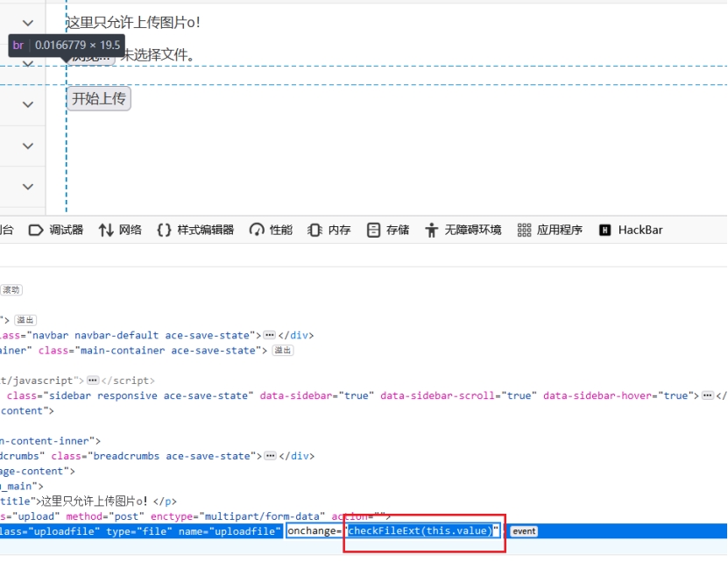The width and height of the screenshot is (728, 562).
Task: Switch to the 应用程序 application tab
Action: 549,230
